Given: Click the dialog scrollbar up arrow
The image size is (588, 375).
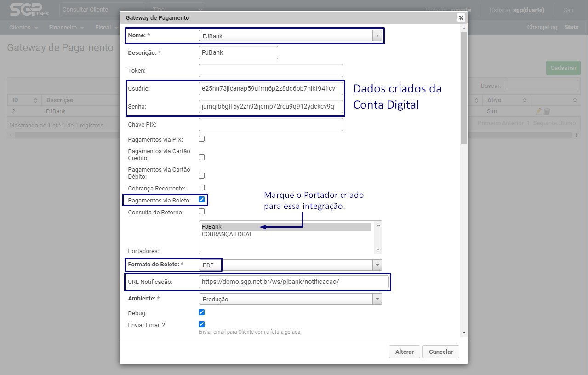Looking at the screenshot, I should 464,29.
